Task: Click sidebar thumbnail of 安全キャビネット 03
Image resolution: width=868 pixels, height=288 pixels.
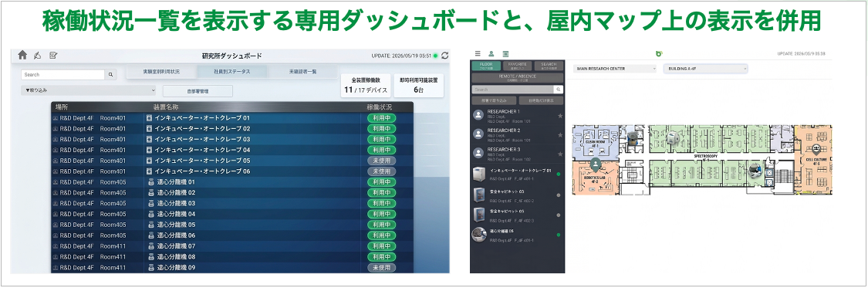Action: 479,194
